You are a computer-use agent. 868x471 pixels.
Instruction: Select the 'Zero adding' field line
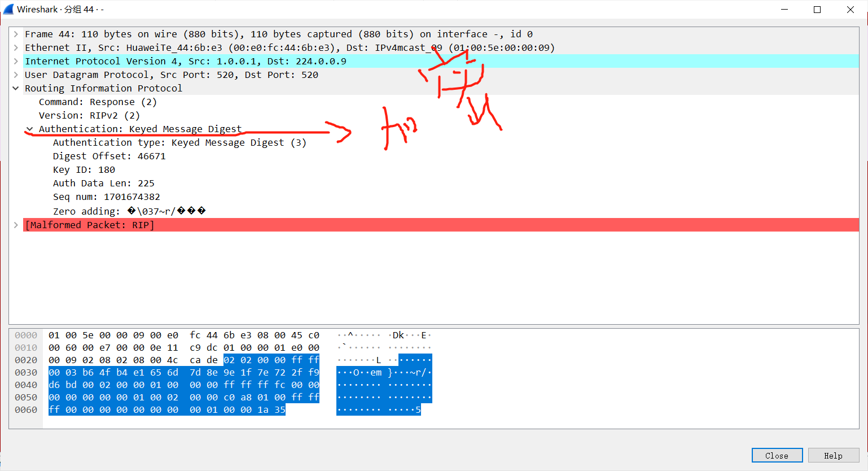pos(129,211)
